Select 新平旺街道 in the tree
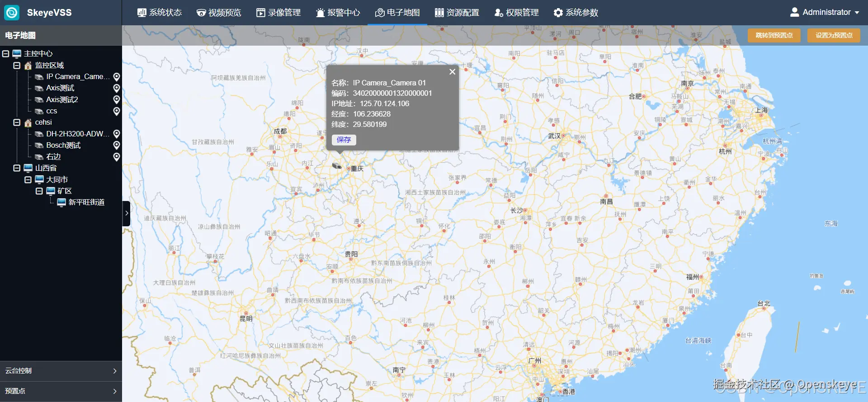Image resolution: width=868 pixels, height=402 pixels. pyautogui.click(x=86, y=202)
